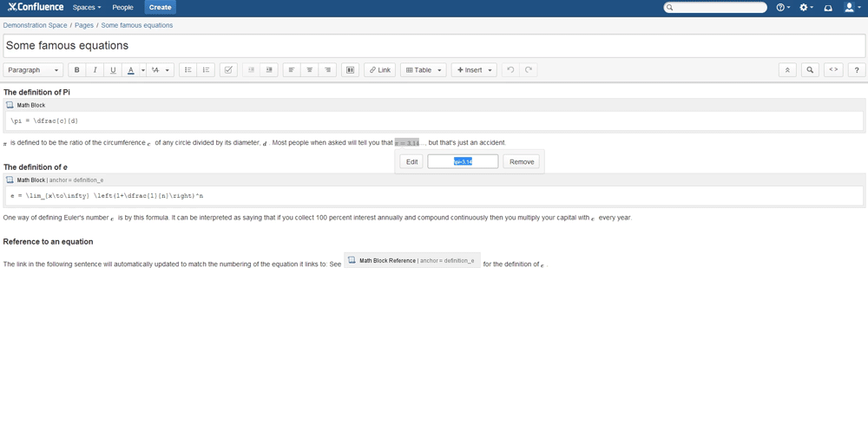Open the page layout tool
The width and height of the screenshot is (868, 424).
tap(351, 70)
